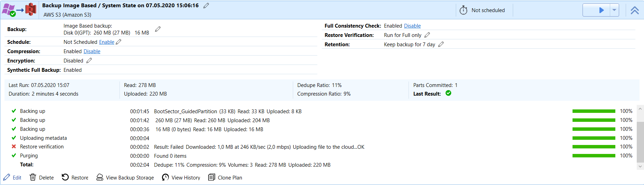This screenshot has height=185, width=644.
Task: Collapse the plan details panel
Action: (x=635, y=10)
